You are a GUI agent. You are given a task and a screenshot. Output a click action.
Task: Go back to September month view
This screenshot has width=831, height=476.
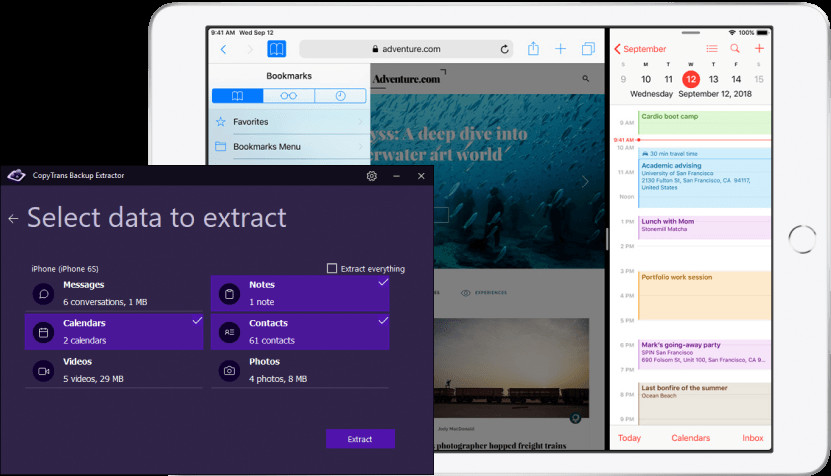point(640,49)
